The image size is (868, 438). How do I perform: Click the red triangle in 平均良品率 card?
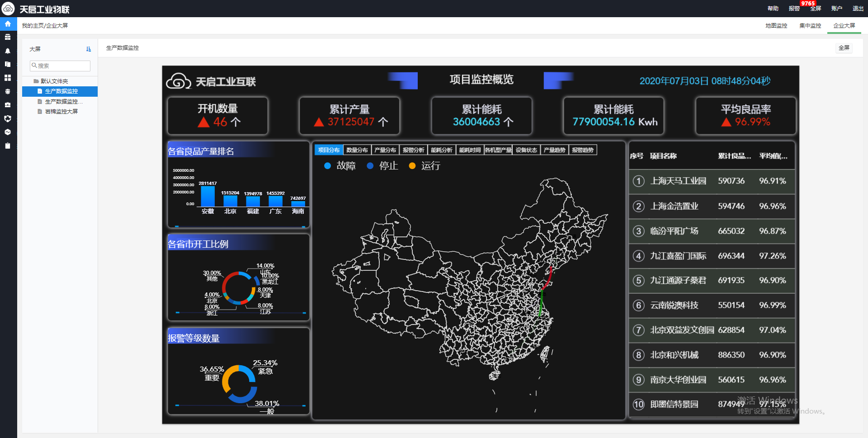coord(726,122)
